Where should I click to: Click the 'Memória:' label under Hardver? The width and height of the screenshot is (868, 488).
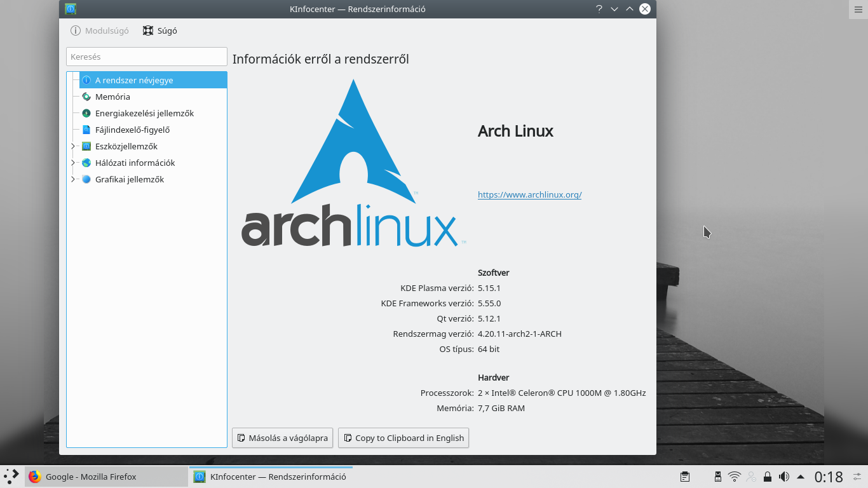(456, 408)
